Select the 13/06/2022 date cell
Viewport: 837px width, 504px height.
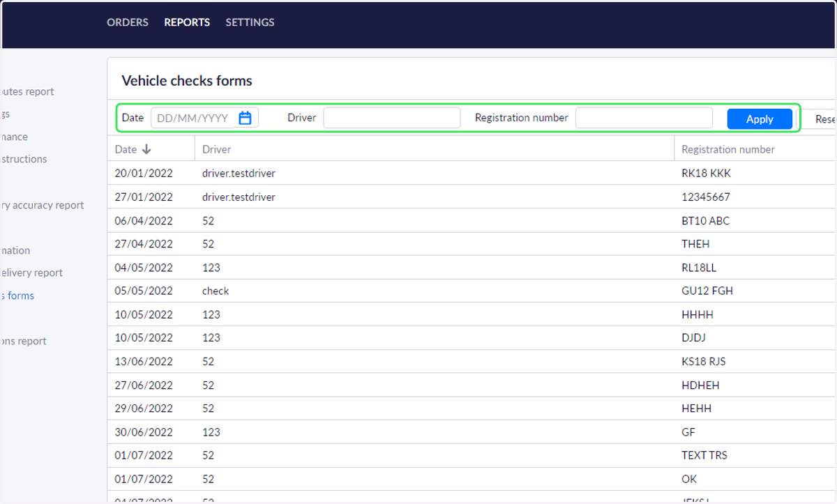[x=144, y=361]
